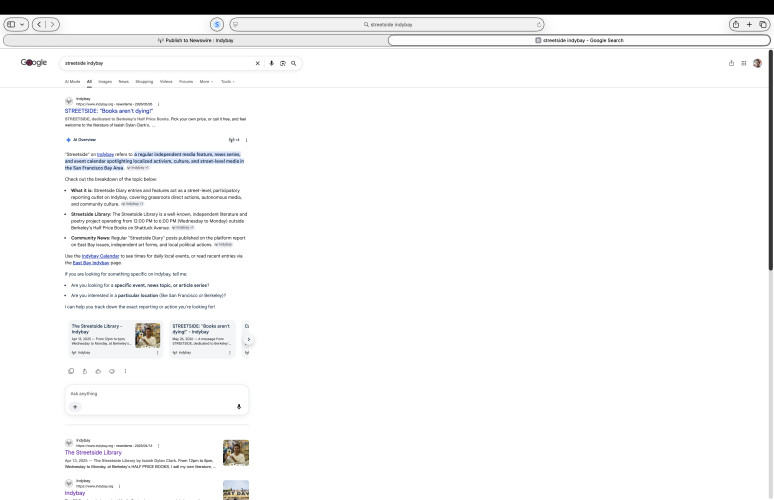Start voice search with microphone icon
Screen dimensions: 774x500
coord(271,63)
